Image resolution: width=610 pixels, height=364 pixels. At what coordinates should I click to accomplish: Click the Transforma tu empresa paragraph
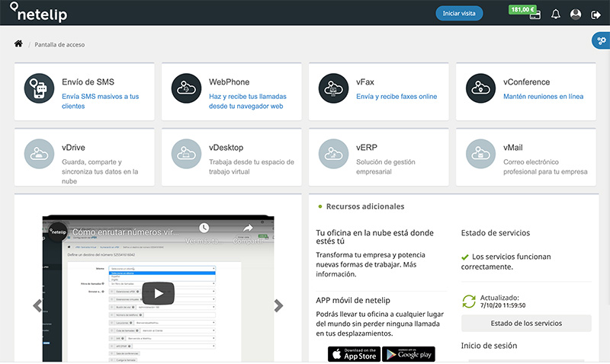(x=371, y=264)
